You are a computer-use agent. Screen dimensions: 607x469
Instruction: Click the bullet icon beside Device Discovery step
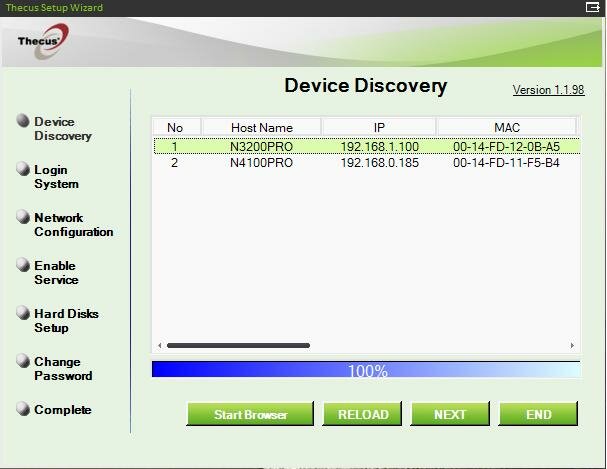(23, 121)
